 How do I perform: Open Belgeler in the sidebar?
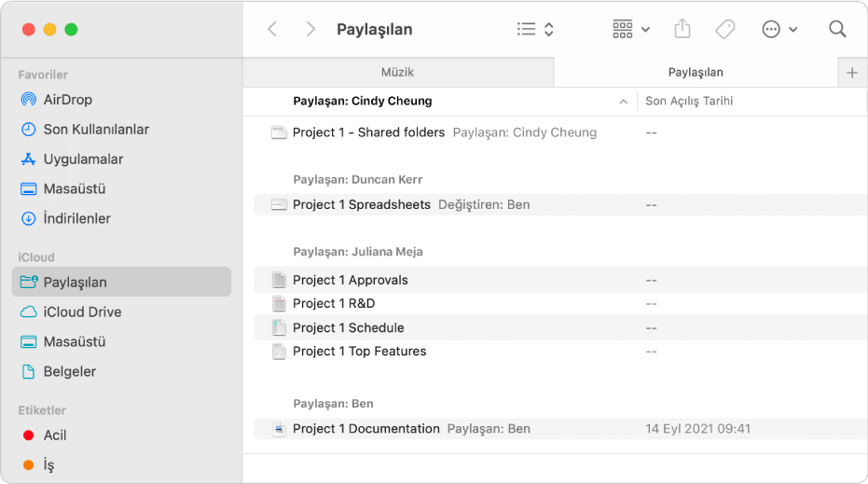(x=69, y=371)
